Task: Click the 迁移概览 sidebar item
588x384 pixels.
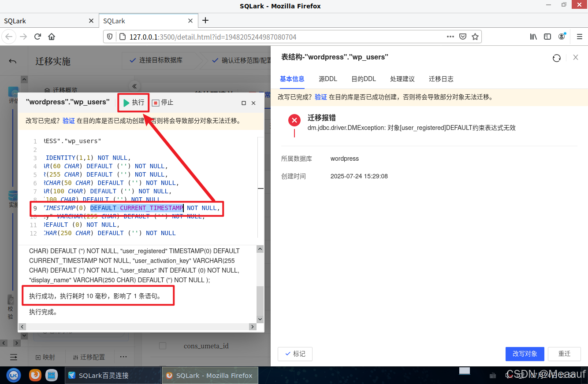Action: point(61,90)
